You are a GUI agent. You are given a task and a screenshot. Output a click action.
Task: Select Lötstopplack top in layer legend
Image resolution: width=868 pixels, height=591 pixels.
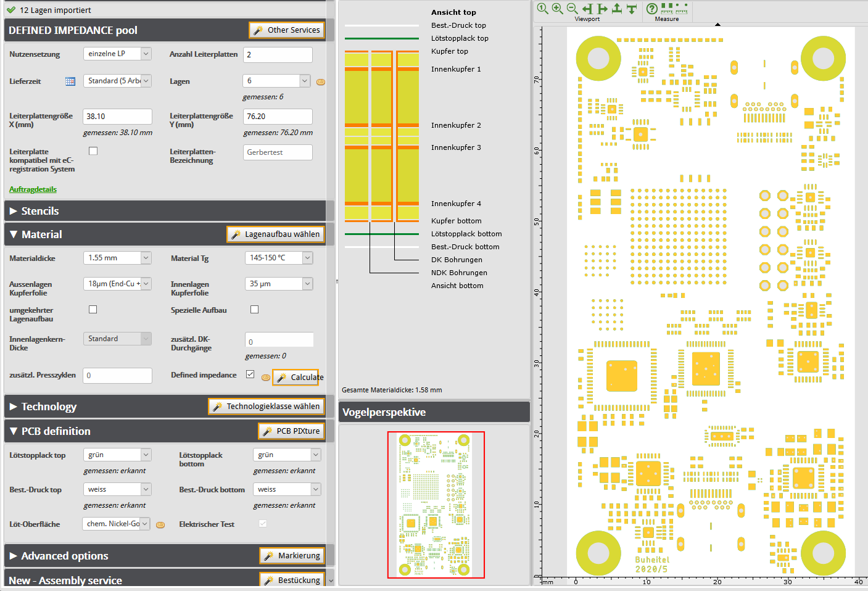pos(460,38)
